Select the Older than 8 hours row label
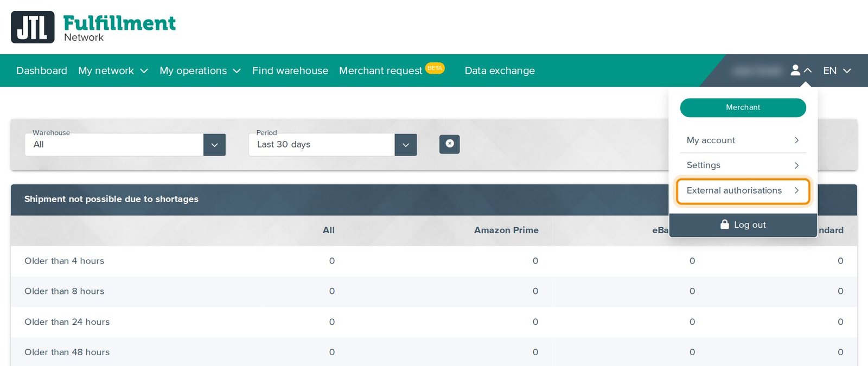This screenshot has width=868, height=366. [x=65, y=291]
